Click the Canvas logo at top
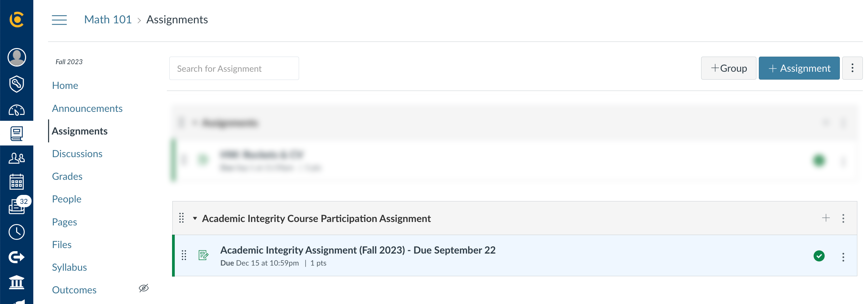 coord(16,19)
